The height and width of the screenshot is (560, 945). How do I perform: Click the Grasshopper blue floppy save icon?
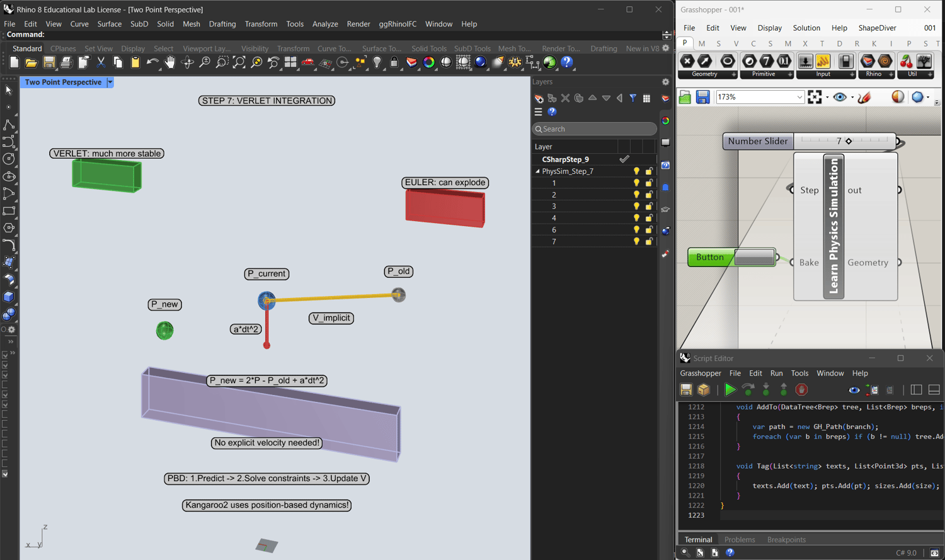[702, 97]
